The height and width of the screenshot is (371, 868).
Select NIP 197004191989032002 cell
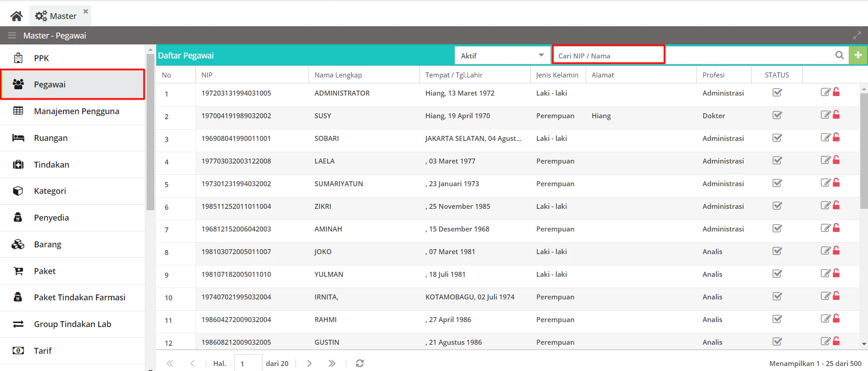click(x=252, y=116)
